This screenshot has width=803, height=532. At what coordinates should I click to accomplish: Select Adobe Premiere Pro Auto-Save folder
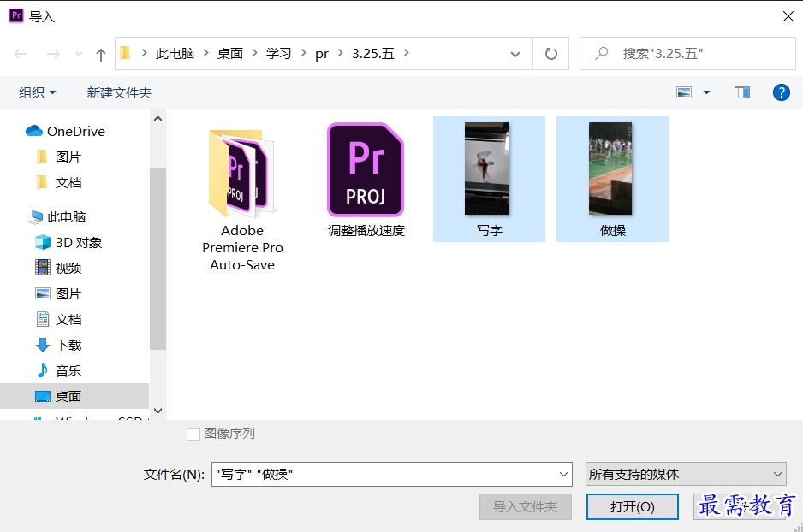point(242,199)
